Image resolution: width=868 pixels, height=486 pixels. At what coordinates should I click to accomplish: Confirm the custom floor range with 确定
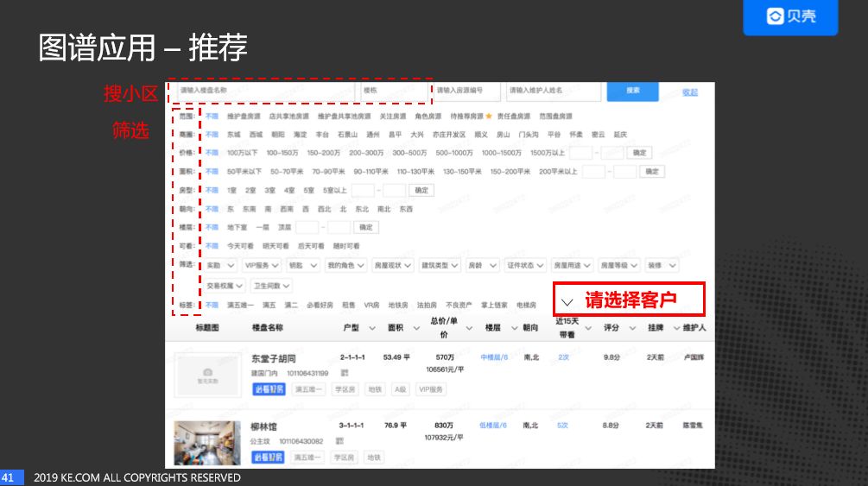[366, 228]
